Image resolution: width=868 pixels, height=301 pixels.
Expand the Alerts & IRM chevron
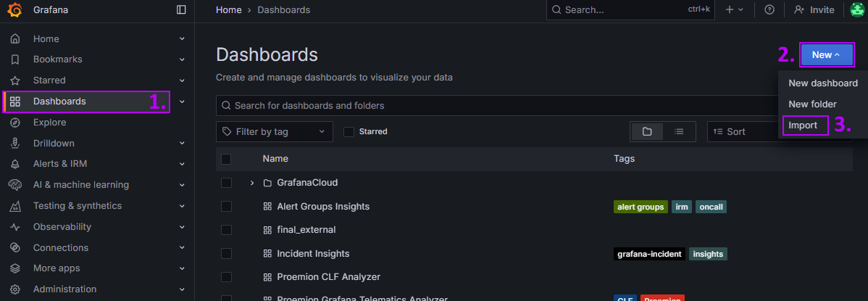(x=182, y=164)
